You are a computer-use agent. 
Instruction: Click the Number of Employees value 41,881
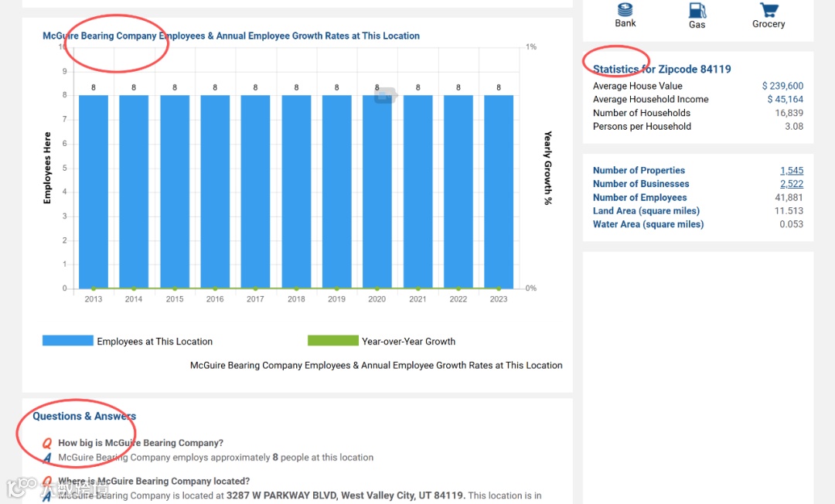pos(789,197)
